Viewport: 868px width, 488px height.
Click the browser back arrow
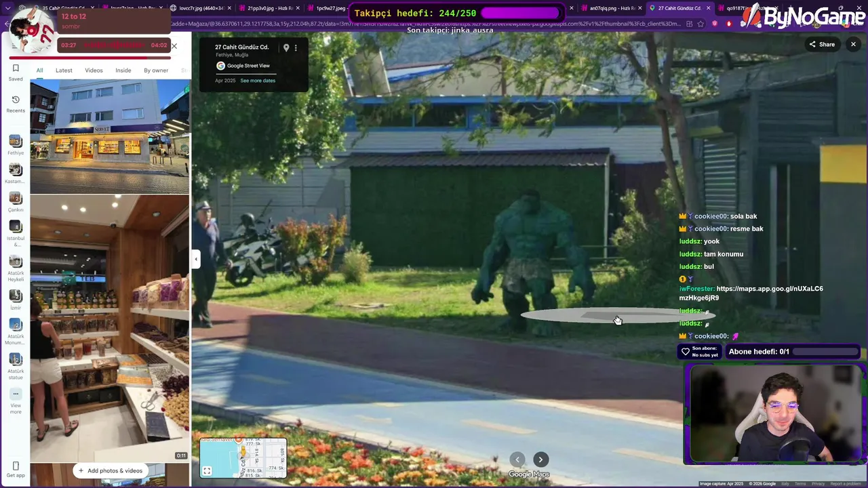pos(6,24)
